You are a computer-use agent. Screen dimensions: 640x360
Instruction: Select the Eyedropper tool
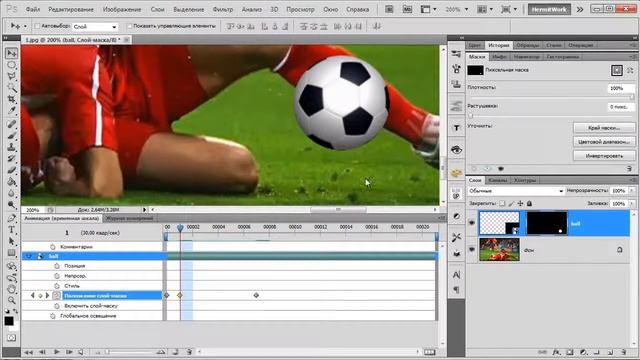point(11,111)
